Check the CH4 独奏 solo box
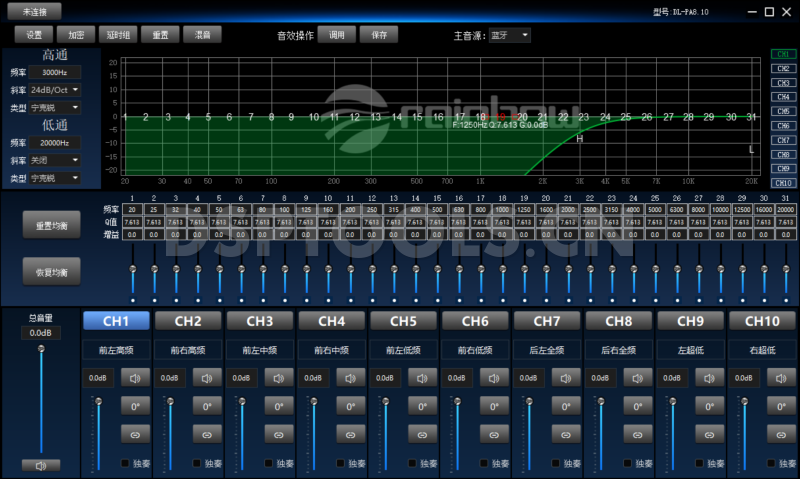The height and width of the screenshot is (479, 800). [x=340, y=464]
